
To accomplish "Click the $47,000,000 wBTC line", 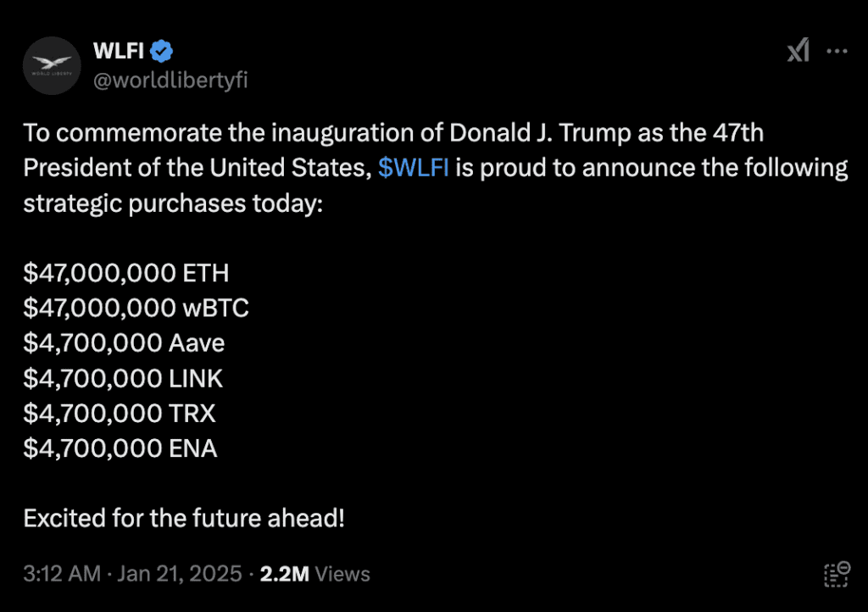I will tap(136, 308).
